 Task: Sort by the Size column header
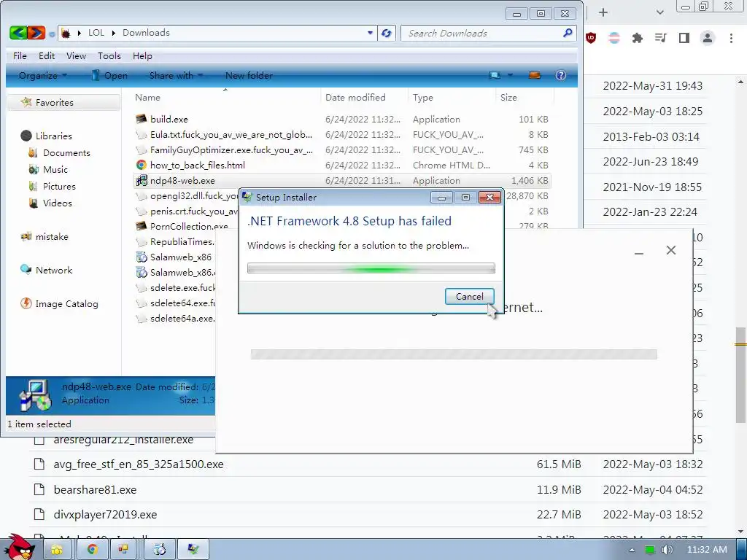pyautogui.click(x=525, y=97)
